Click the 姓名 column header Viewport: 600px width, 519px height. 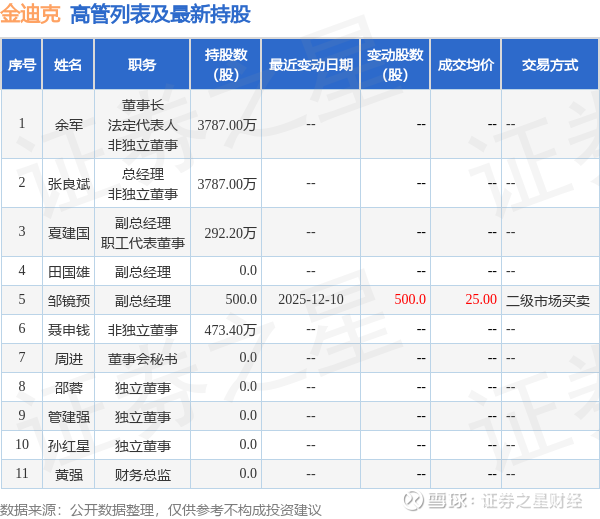coord(68,64)
